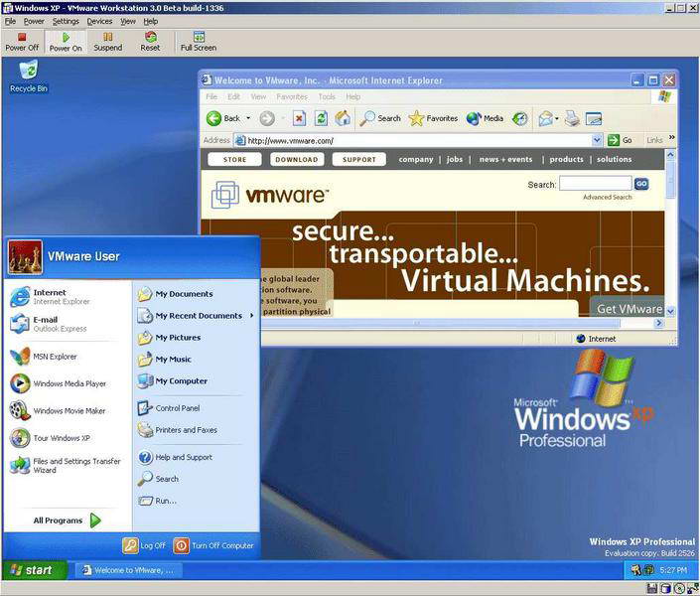Open Files and Settings Transfer Wizard
This screenshot has height=596, width=700.
(x=66, y=466)
